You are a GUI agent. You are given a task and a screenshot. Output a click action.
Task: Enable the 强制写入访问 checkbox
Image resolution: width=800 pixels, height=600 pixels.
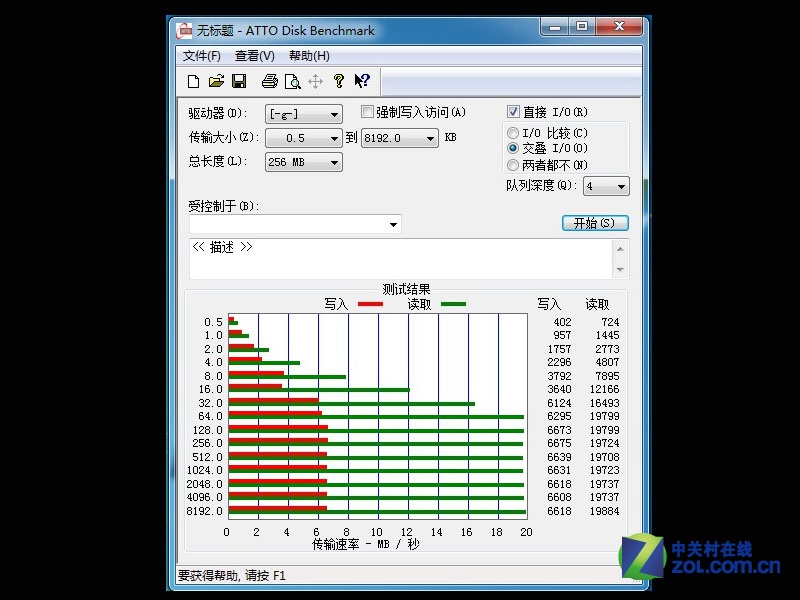click(x=368, y=112)
